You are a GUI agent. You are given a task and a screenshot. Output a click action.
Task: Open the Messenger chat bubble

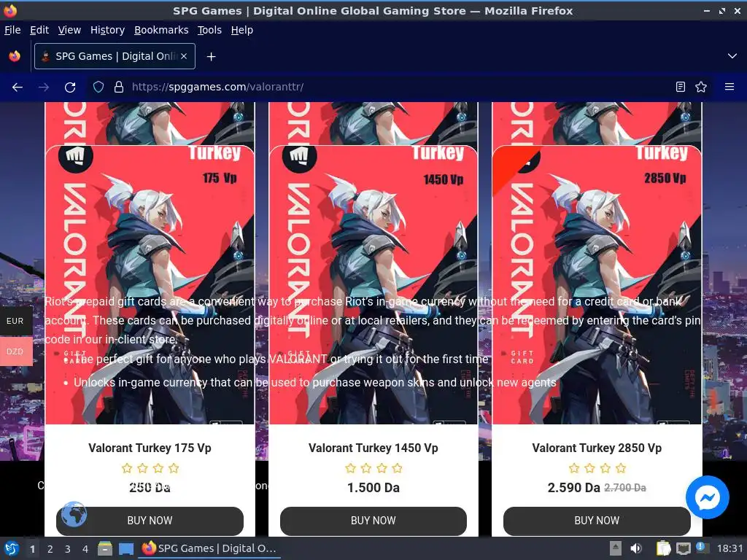coord(708,497)
